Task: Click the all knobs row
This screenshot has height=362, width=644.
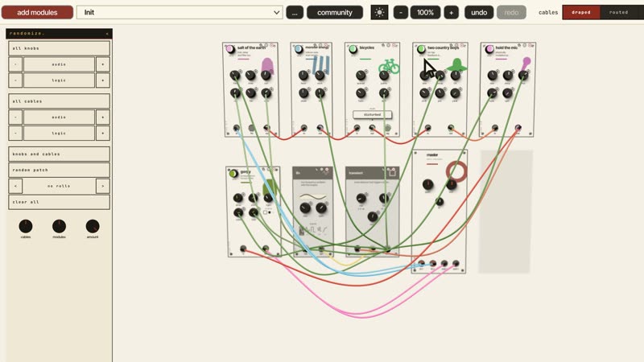Action: click(59, 48)
